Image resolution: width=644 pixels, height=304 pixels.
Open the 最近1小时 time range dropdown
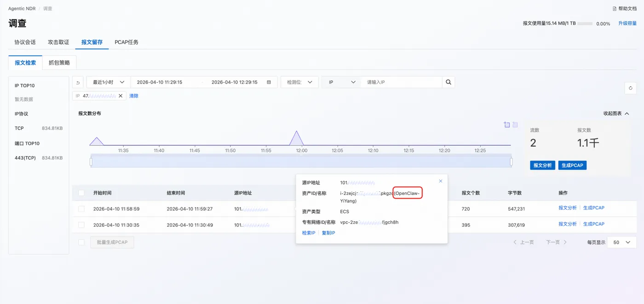coord(108,82)
